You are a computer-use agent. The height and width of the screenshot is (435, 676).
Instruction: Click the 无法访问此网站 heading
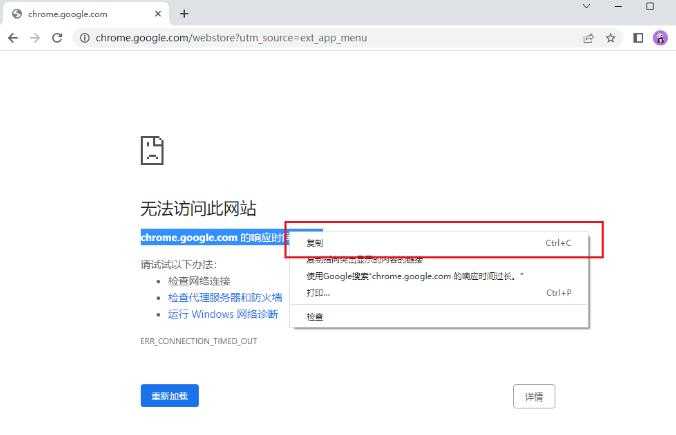pos(198,209)
